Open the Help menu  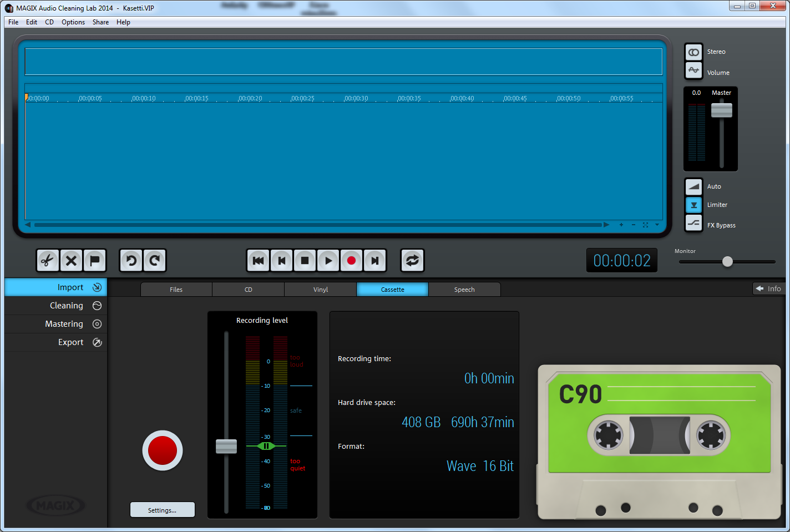tap(123, 22)
